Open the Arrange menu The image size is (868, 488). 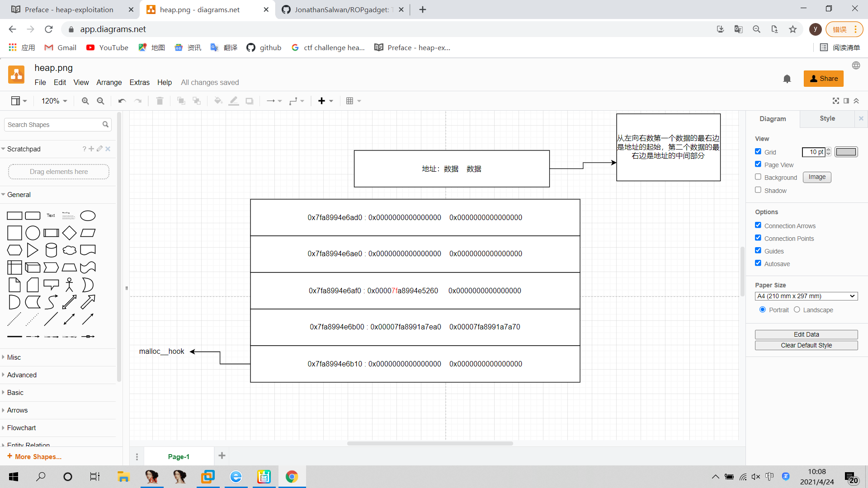coord(109,82)
